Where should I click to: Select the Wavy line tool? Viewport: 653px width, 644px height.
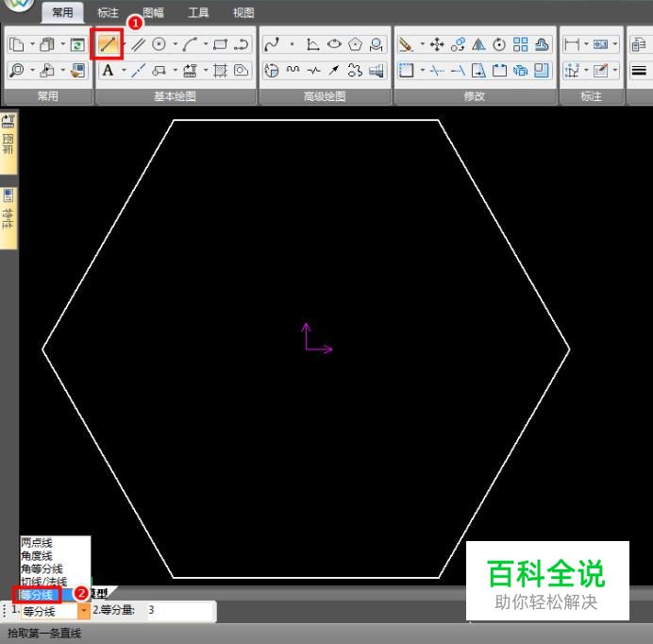coord(293,71)
